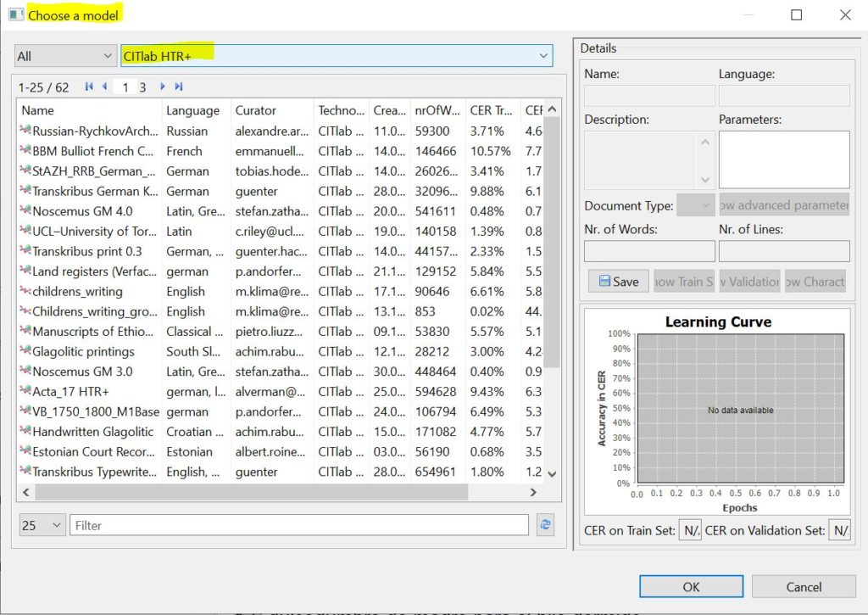868x615 pixels.
Task: Click the vertical scrollbar of model table
Action: [552, 241]
